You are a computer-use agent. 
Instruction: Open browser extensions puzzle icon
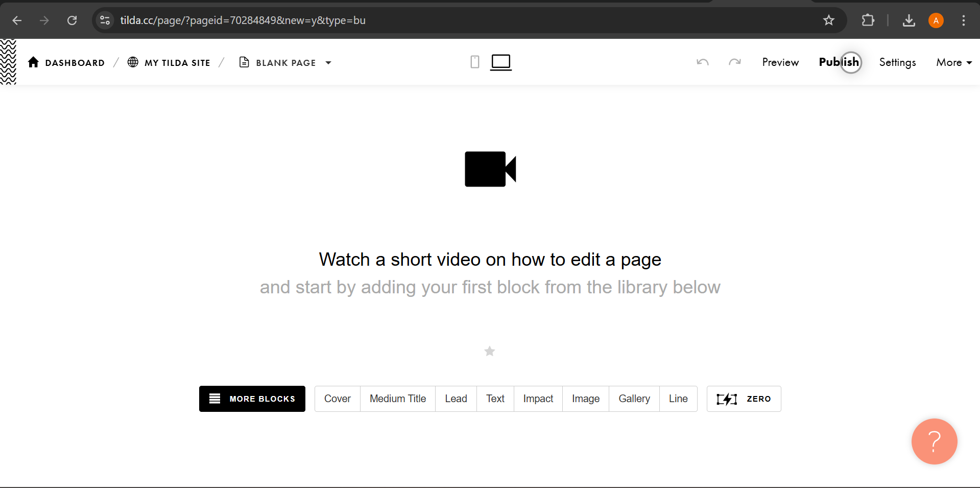[868, 20]
